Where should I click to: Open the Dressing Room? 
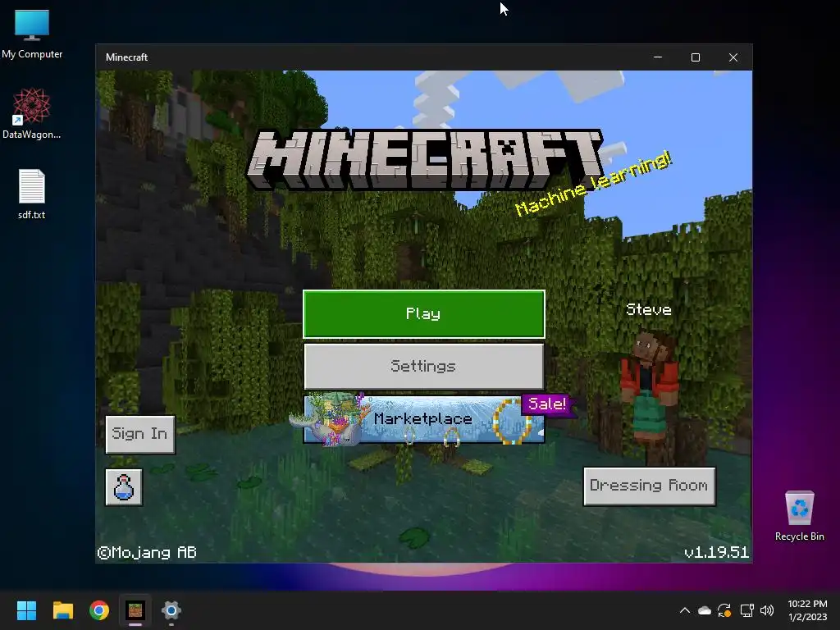[x=650, y=486]
